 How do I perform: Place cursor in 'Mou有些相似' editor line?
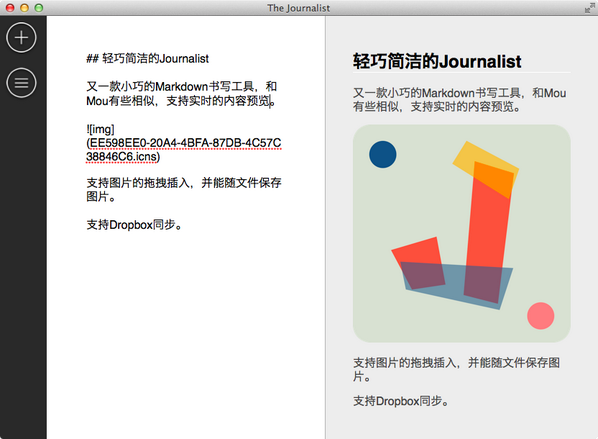click(x=181, y=101)
